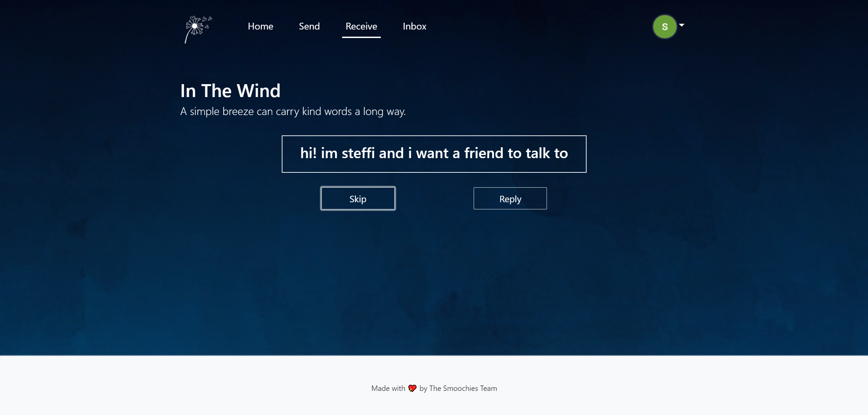
Task: Open the Send page
Action: 309,26
